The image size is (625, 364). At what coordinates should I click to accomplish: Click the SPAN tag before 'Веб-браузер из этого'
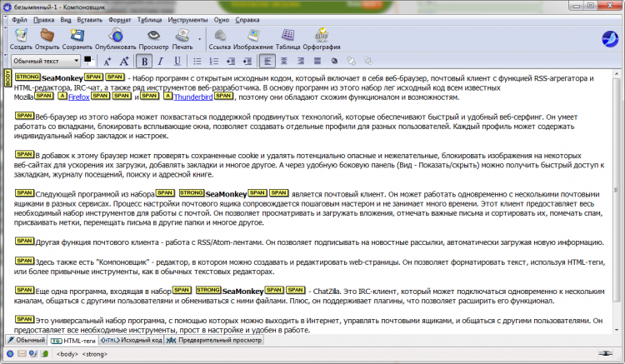click(x=24, y=116)
